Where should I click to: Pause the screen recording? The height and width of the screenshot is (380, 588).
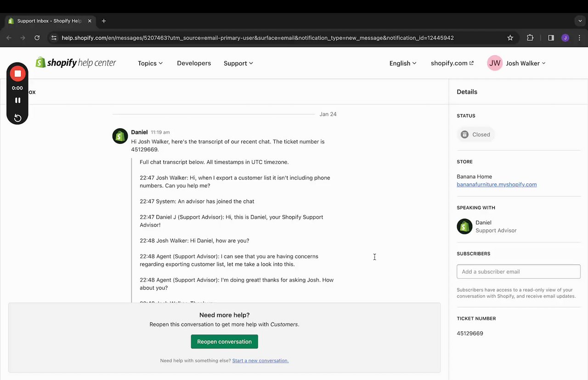click(x=17, y=100)
